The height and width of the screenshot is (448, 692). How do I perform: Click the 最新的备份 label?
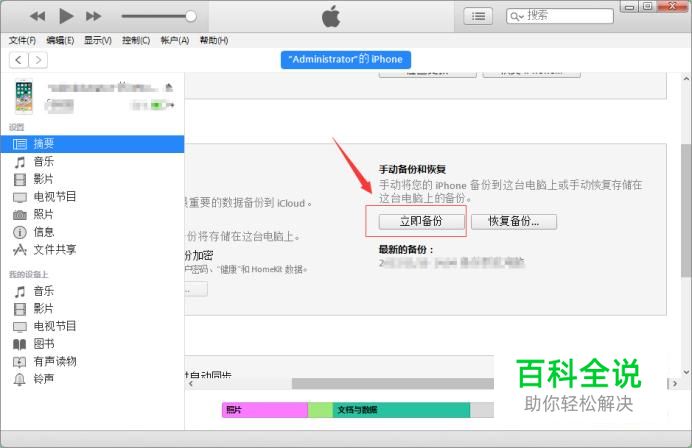[406, 250]
